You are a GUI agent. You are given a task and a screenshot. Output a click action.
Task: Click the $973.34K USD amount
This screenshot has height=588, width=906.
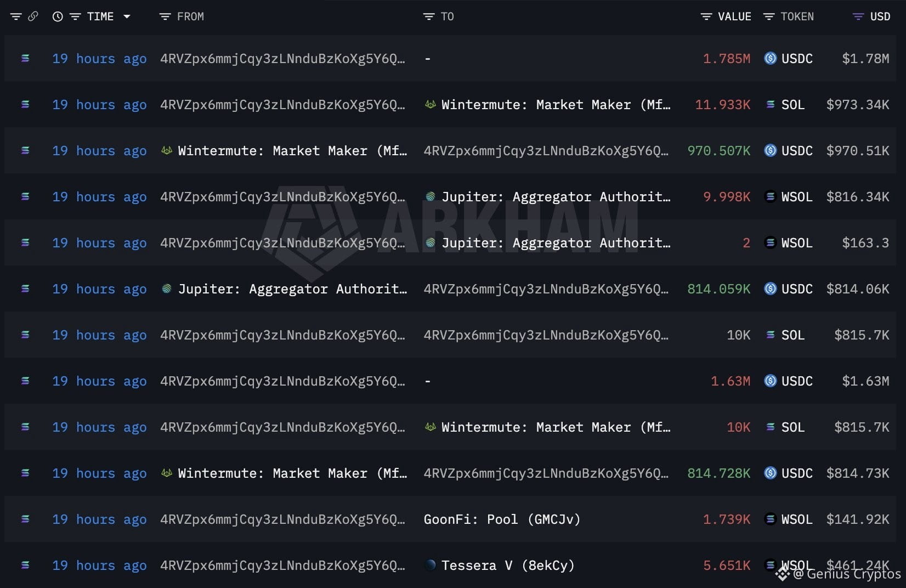click(x=858, y=105)
